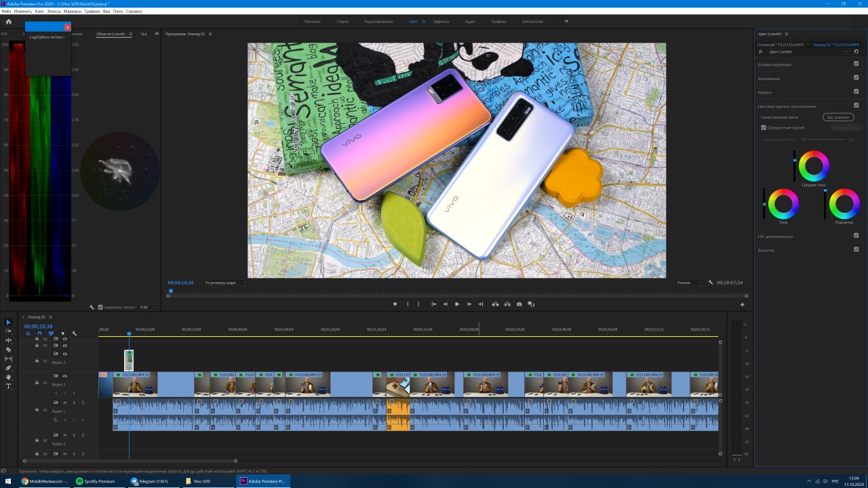Image resolution: width=868 pixels, height=488 pixels.
Task: Toggle snap in timeline
Action: pos(39,333)
